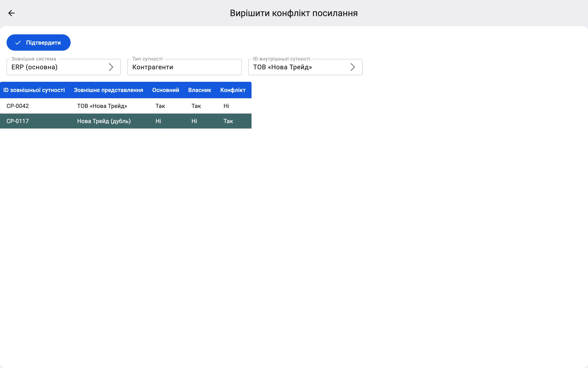Open the Зовнішня система chevron for ERP (основна)
This screenshot has height=368, width=588.
click(x=111, y=67)
